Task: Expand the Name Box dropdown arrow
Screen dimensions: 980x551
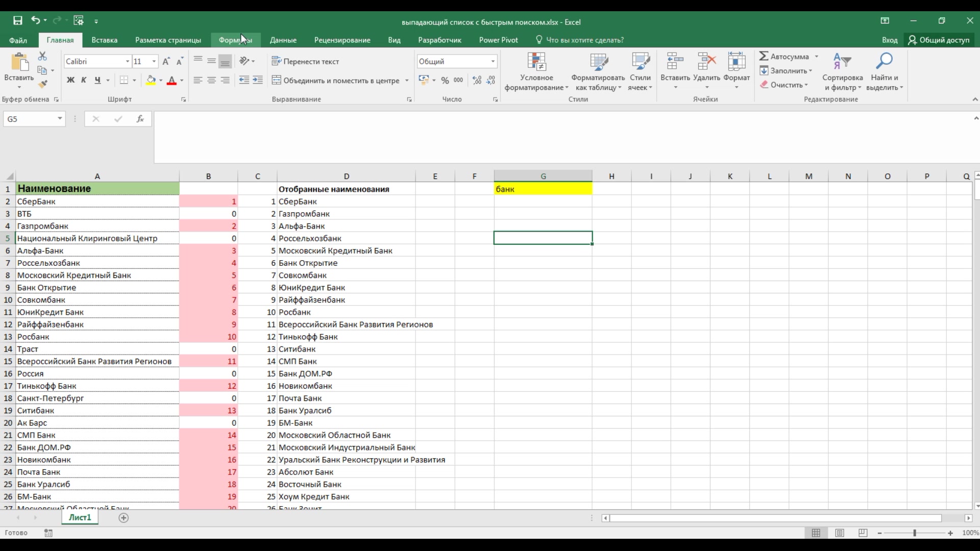Action: 60,119
